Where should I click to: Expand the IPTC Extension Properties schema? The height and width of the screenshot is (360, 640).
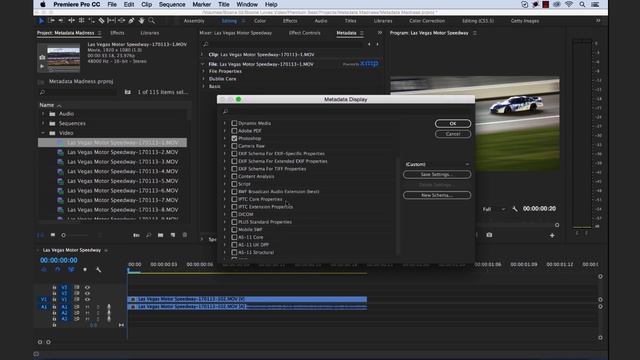(224, 207)
